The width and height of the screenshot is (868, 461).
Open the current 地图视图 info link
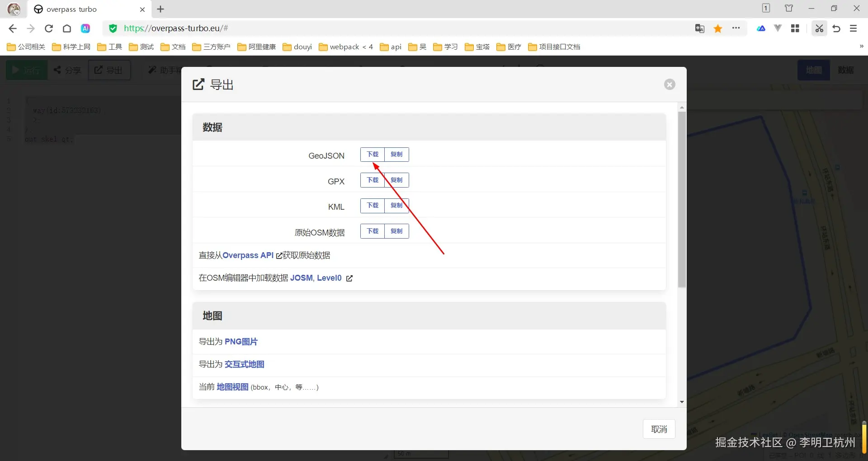click(x=232, y=387)
